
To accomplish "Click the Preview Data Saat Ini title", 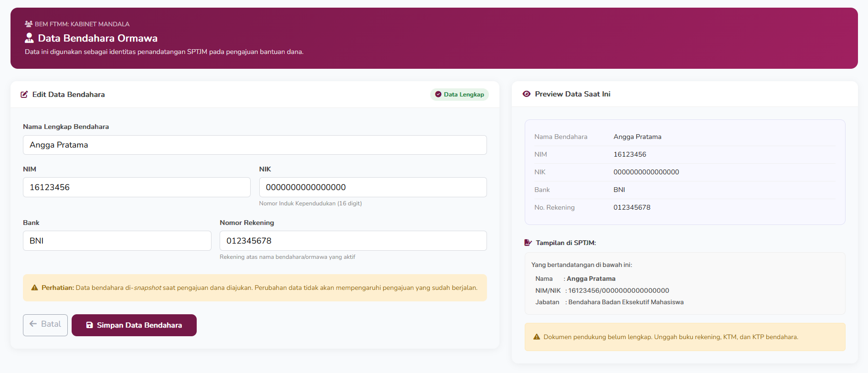I will pyautogui.click(x=572, y=94).
